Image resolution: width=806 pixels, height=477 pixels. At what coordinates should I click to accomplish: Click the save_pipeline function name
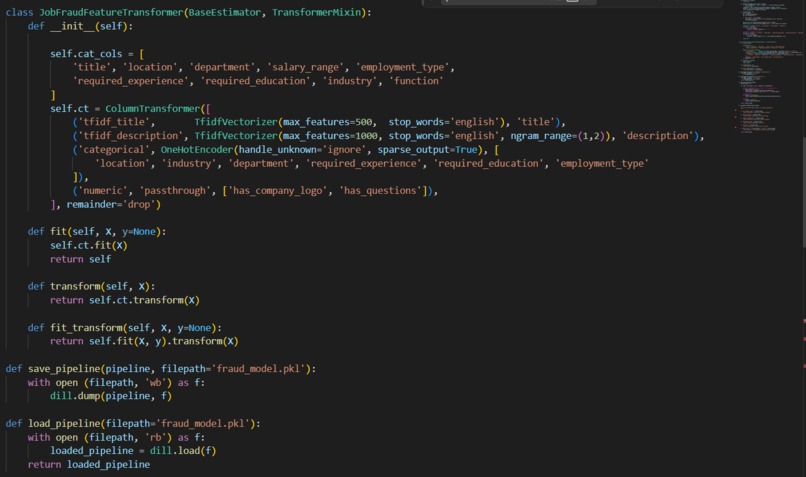pyautogui.click(x=64, y=369)
